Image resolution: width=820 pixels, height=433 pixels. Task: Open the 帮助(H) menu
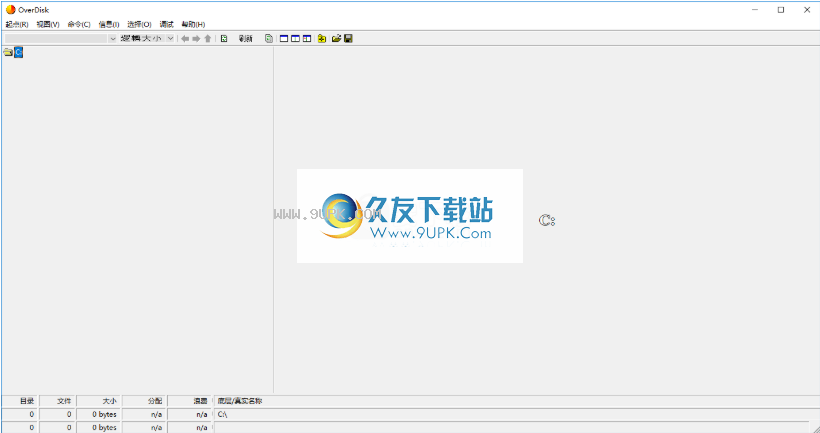(x=193, y=24)
